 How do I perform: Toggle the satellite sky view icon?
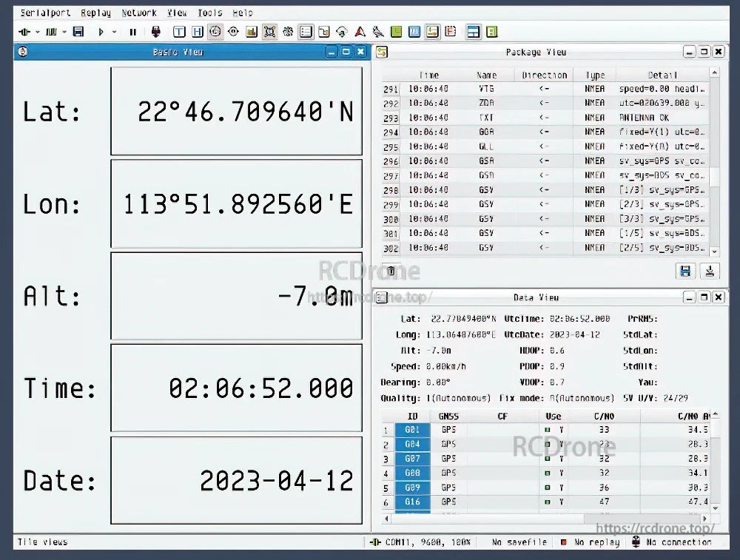pyautogui.click(x=269, y=32)
